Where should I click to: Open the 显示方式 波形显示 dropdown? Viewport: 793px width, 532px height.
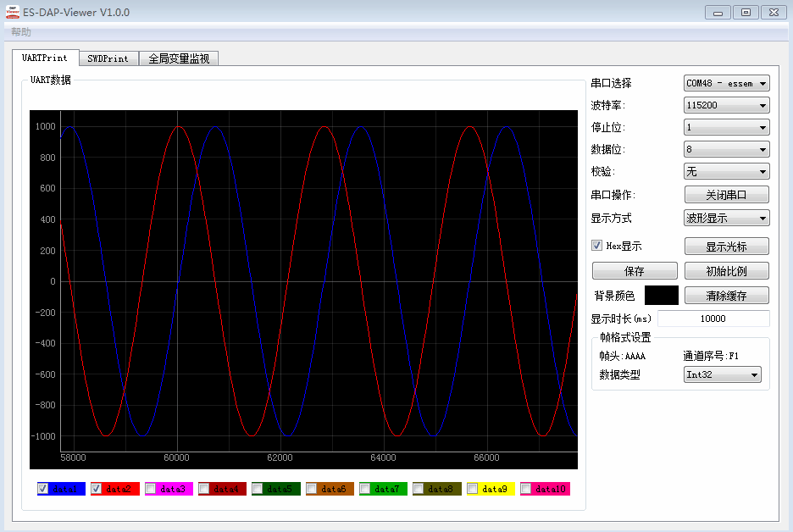pyautogui.click(x=726, y=218)
